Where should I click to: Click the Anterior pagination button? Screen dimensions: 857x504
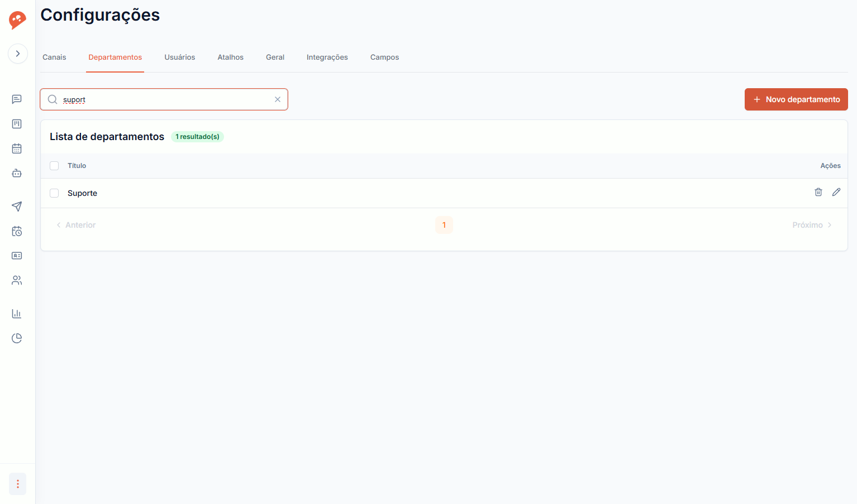pyautogui.click(x=76, y=225)
